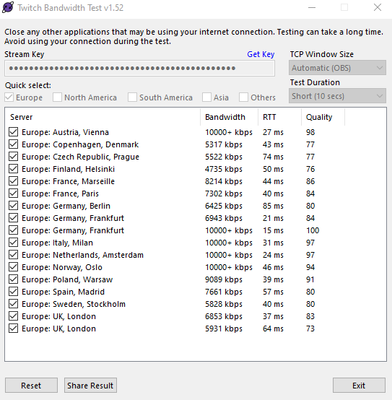The width and height of the screenshot is (392, 400).
Task: Uncheck the Netherlands, Amsterdam server
Action: pyautogui.click(x=13, y=255)
